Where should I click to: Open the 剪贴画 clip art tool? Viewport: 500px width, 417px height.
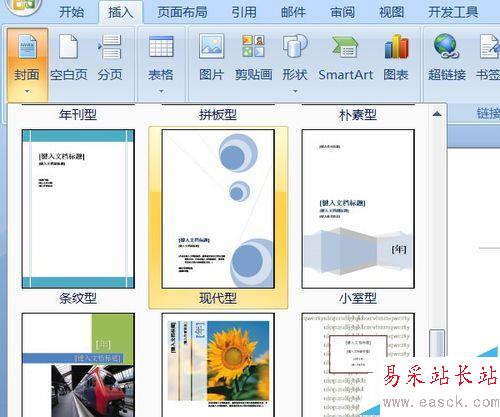253,58
